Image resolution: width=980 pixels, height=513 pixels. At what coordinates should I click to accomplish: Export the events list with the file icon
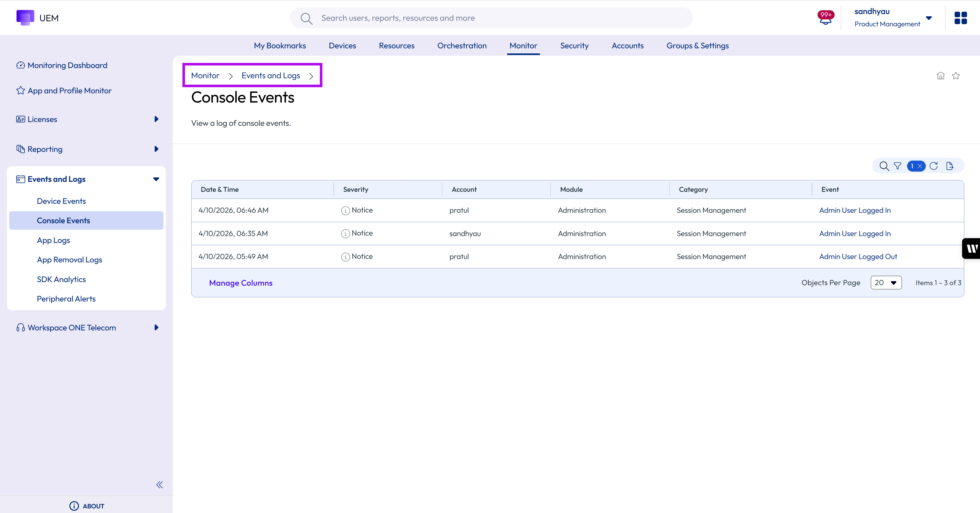[950, 166]
